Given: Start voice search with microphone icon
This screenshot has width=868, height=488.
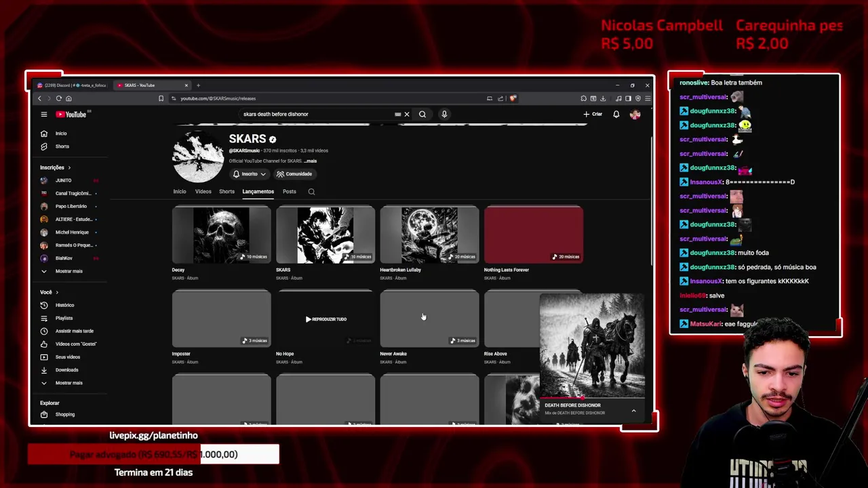Looking at the screenshot, I should (x=444, y=115).
